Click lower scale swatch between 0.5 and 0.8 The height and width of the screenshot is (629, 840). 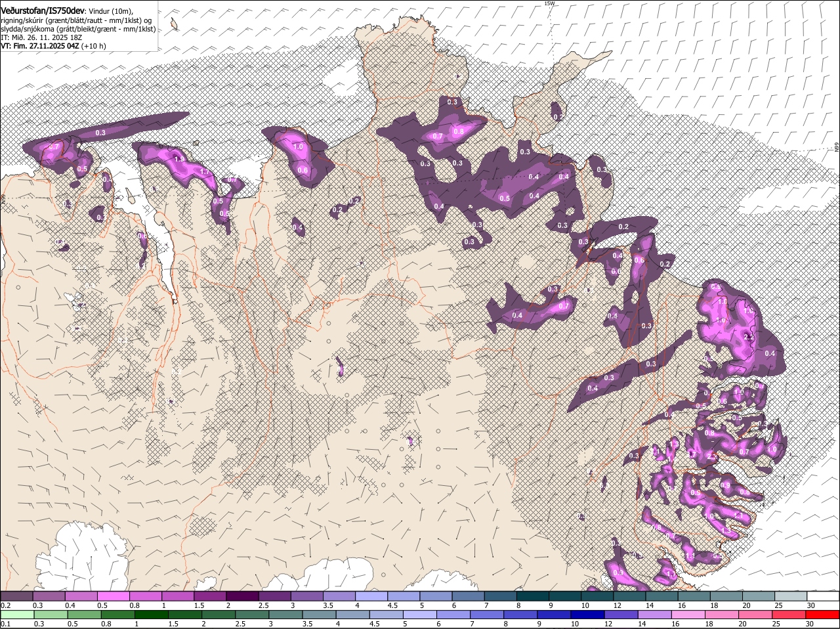(x=84, y=615)
